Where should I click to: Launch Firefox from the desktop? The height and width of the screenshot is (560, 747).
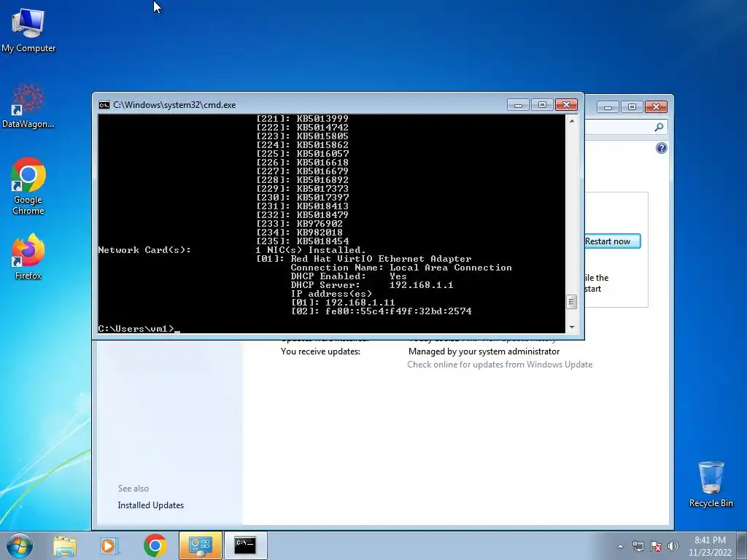pos(28,257)
